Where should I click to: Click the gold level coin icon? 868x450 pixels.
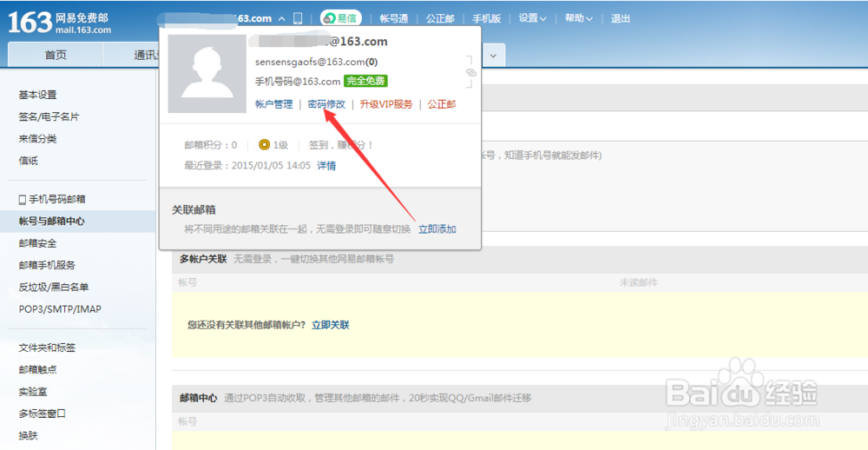tap(264, 145)
